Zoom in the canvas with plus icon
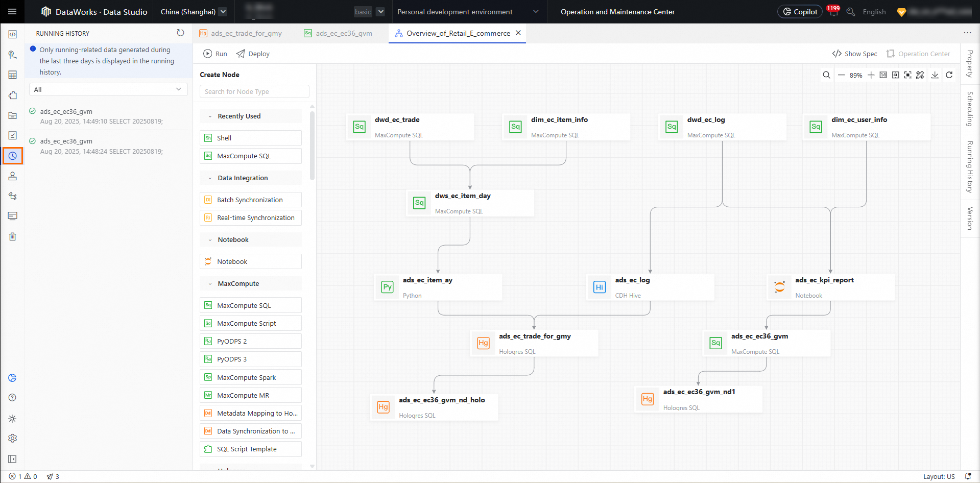 (x=871, y=75)
